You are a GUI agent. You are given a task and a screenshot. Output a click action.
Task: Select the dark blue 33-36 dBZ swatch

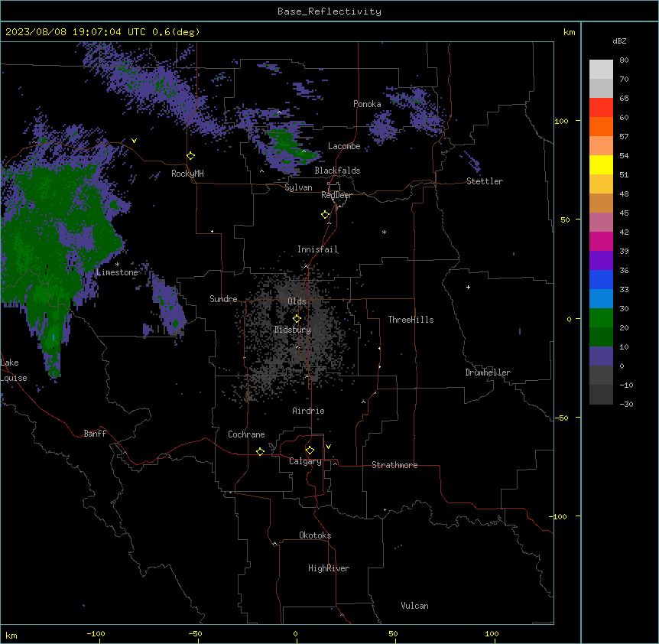601,279
